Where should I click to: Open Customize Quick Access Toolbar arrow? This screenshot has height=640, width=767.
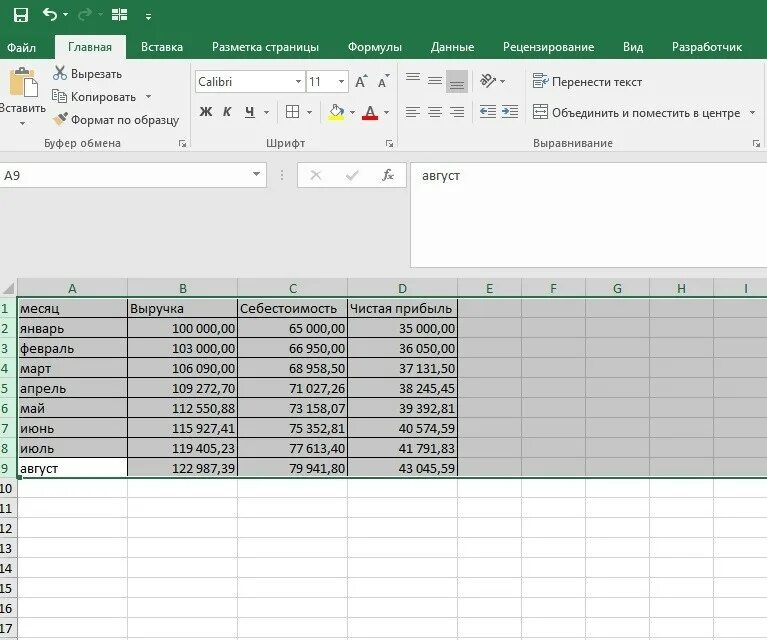point(148,17)
